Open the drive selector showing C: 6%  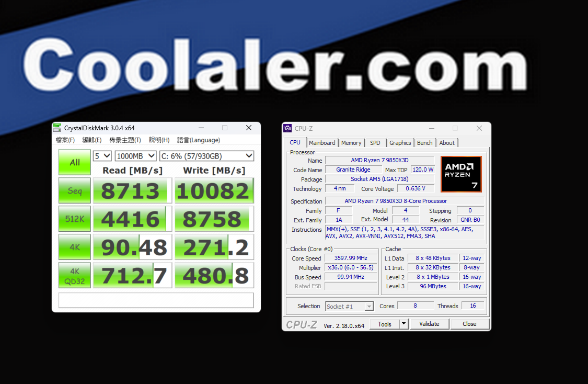pyautogui.click(x=206, y=156)
